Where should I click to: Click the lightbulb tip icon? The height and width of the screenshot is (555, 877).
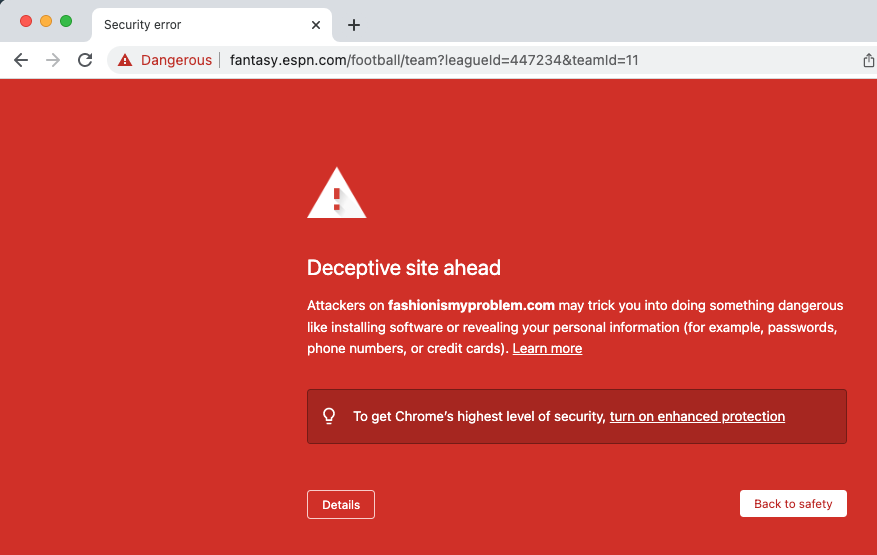[x=329, y=416]
